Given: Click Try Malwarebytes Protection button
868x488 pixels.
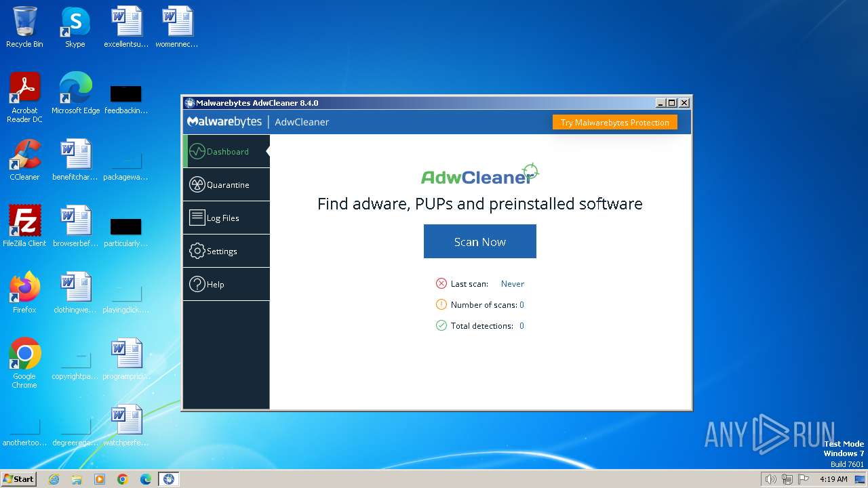Looking at the screenshot, I should tap(614, 123).
